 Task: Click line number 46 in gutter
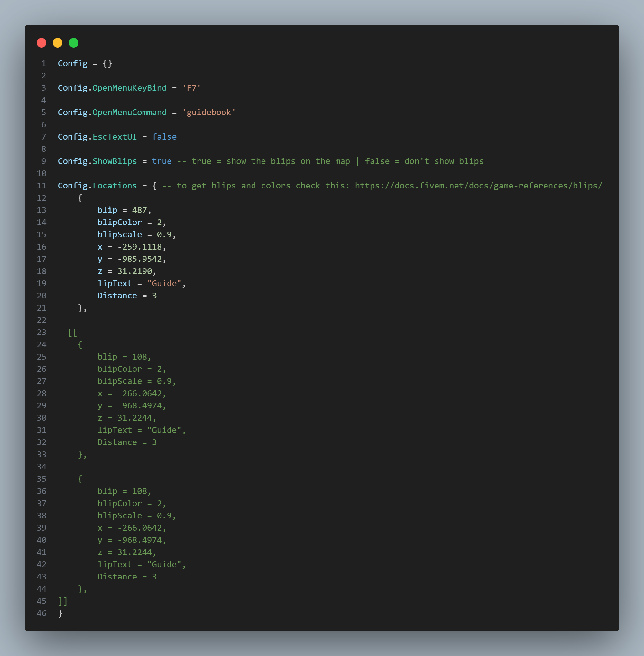[41, 613]
